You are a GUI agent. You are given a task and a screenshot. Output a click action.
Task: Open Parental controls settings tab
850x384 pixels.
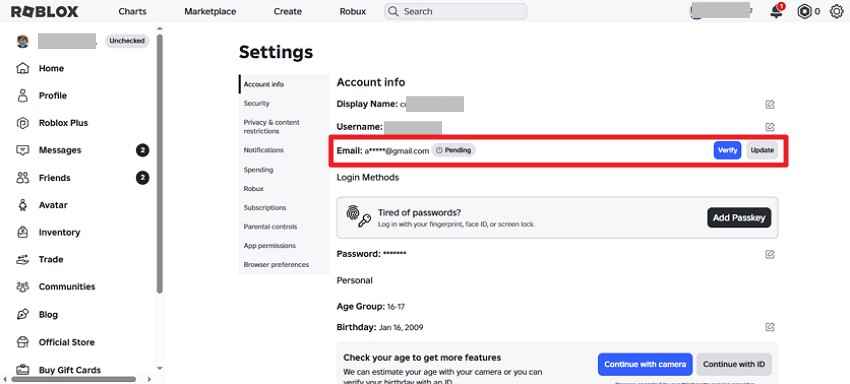(x=270, y=227)
